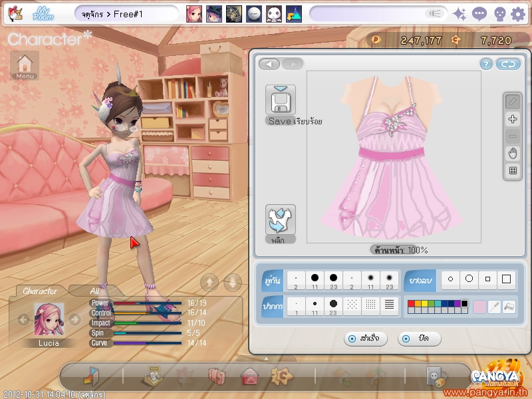Click the swap arrows button in editor corner
Image resolution: width=532 pixels, height=399 pixels.
pos(508,64)
